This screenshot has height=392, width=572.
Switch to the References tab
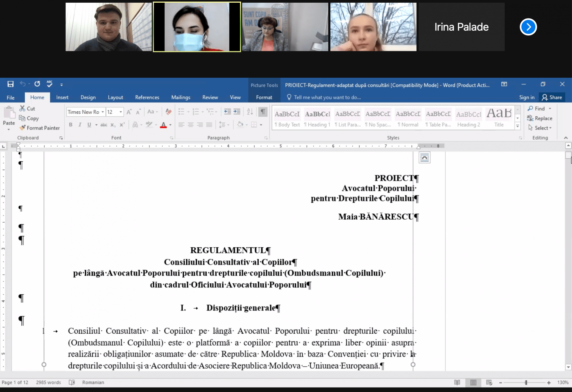pos(147,97)
